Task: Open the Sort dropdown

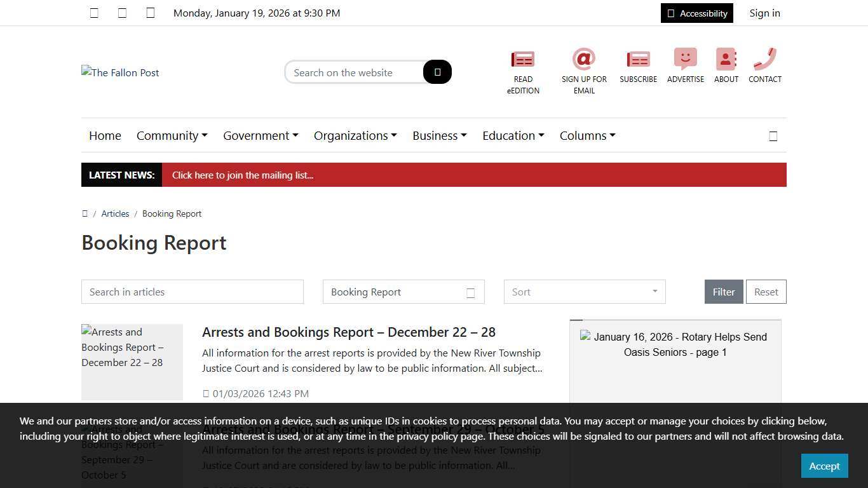Action: click(x=583, y=292)
